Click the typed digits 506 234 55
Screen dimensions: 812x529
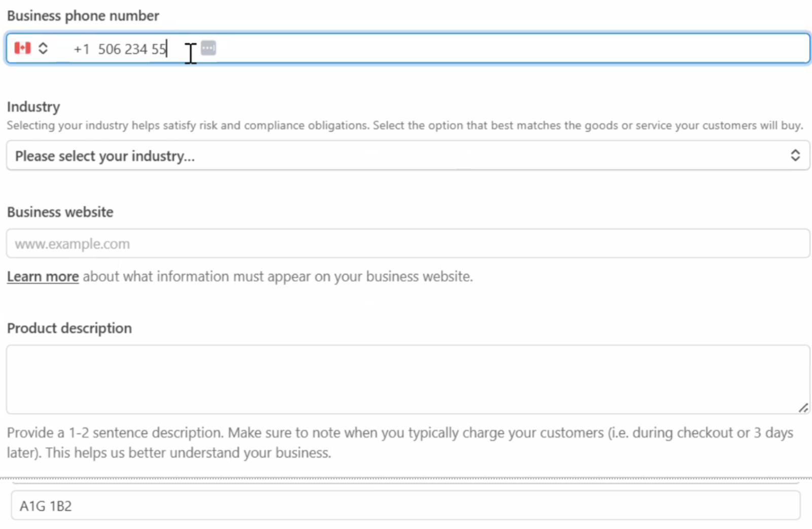(x=132, y=49)
